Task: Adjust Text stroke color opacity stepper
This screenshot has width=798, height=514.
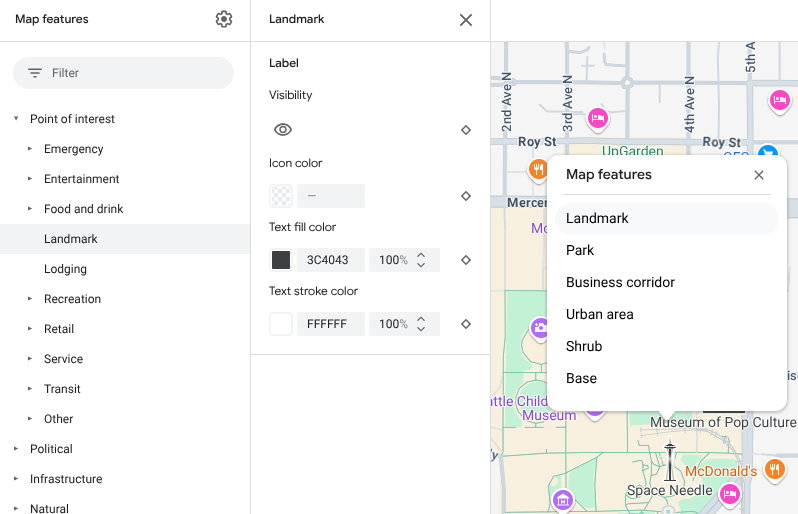Action: (421, 324)
